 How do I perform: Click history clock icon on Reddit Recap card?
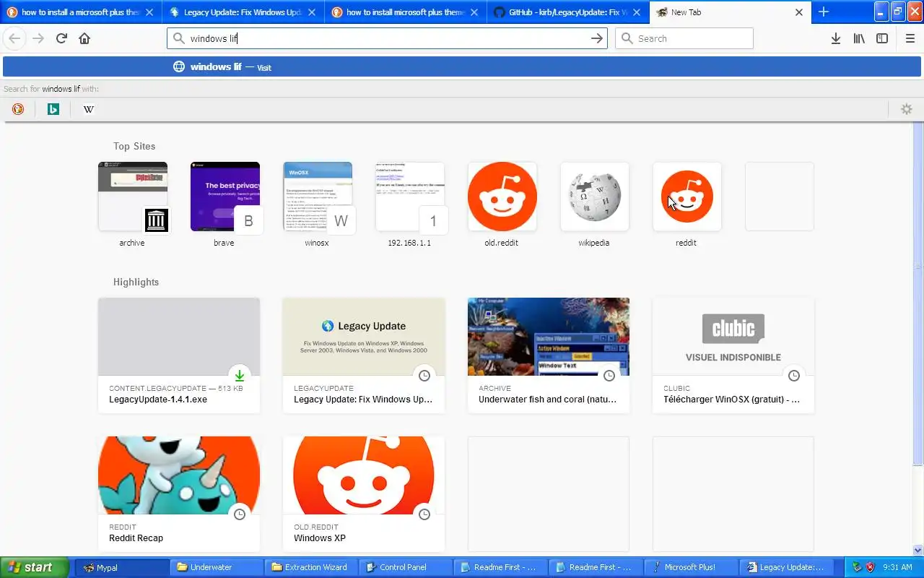point(240,514)
